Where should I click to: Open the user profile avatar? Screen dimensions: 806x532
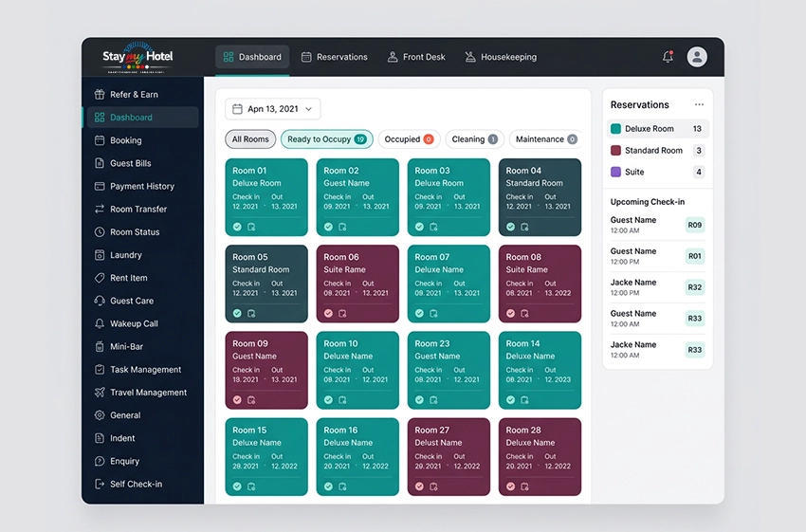coord(697,57)
